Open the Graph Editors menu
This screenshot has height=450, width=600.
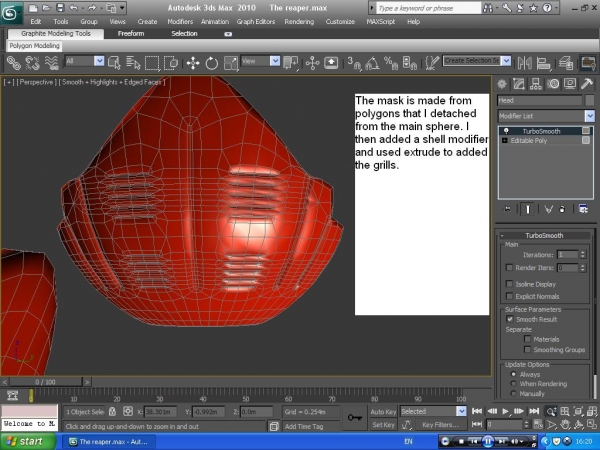point(256,22)
